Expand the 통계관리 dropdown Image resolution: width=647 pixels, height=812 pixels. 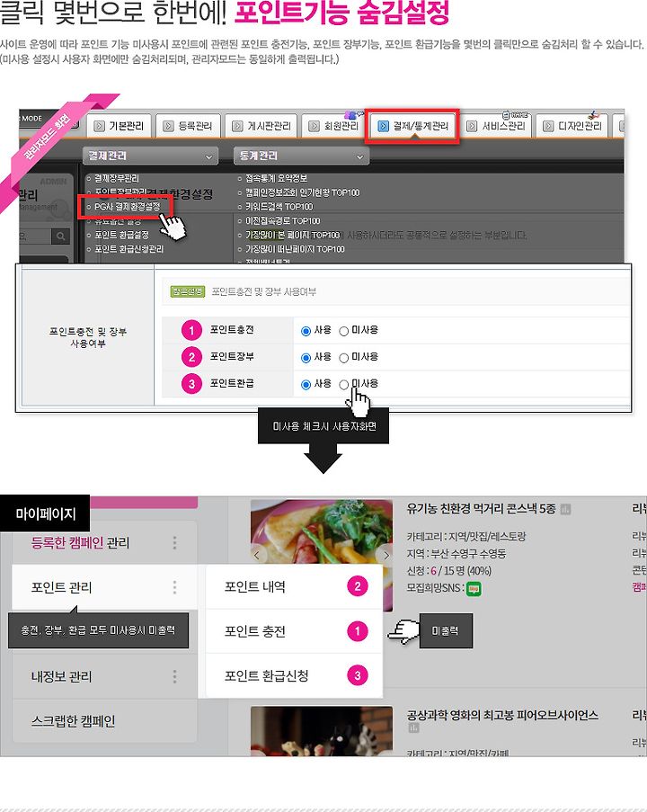tap(301, 156)
